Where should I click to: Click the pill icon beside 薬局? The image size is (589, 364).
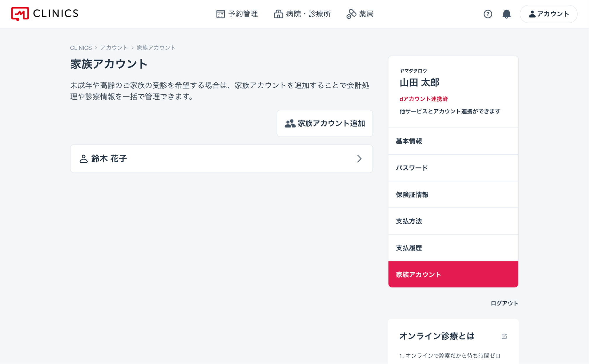click(x=351, y=14)
